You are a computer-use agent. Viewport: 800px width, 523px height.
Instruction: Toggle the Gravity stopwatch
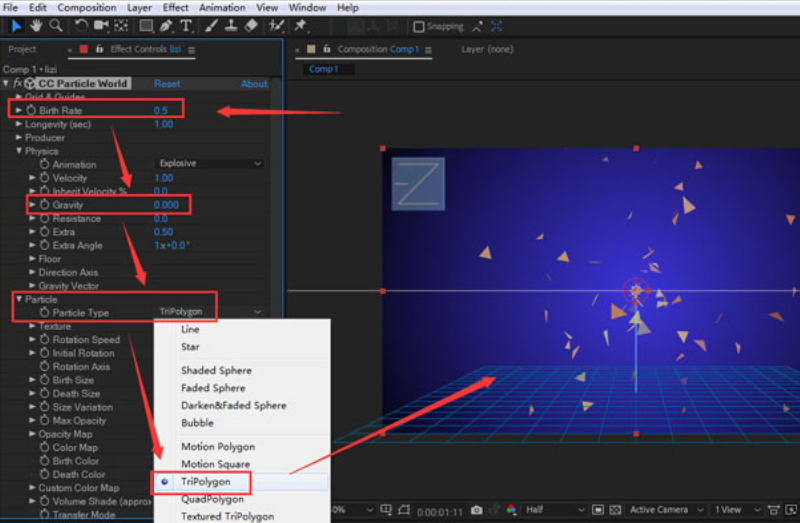coord(44,205)
